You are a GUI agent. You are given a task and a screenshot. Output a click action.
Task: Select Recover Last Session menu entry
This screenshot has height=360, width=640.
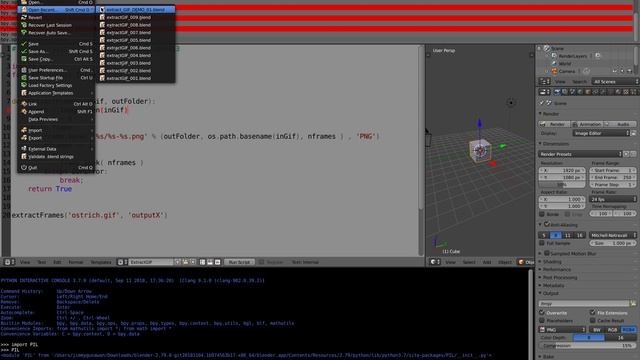[x=56, y=25]
